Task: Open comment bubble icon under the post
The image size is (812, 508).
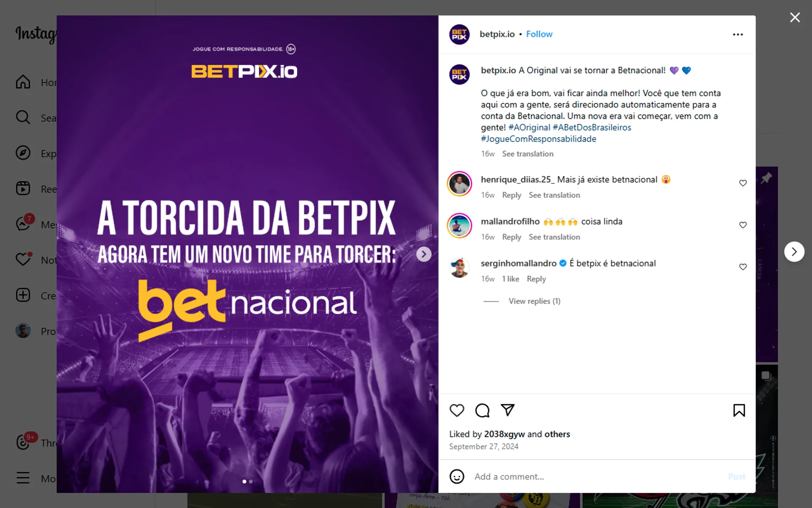Action: coord(482,410)
